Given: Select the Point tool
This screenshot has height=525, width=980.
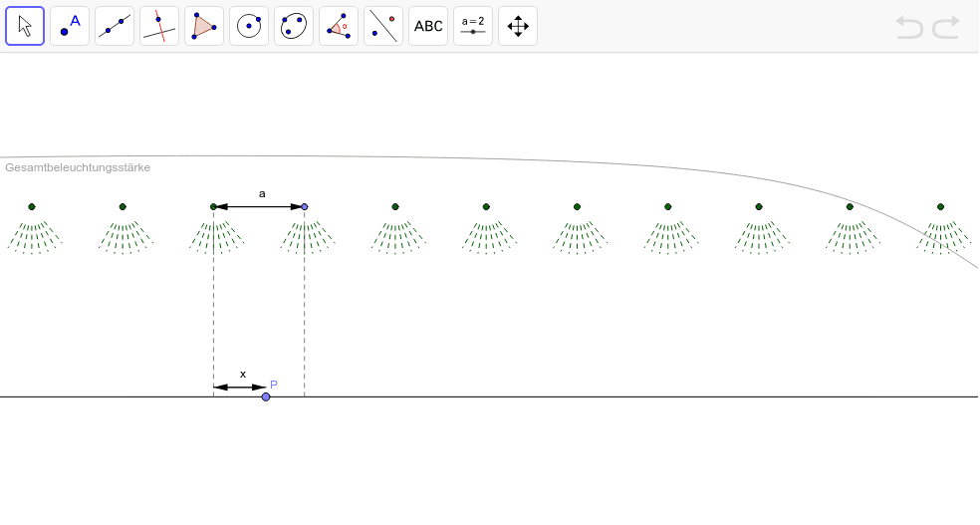Looking at the screenshot, I should point(70,26).
